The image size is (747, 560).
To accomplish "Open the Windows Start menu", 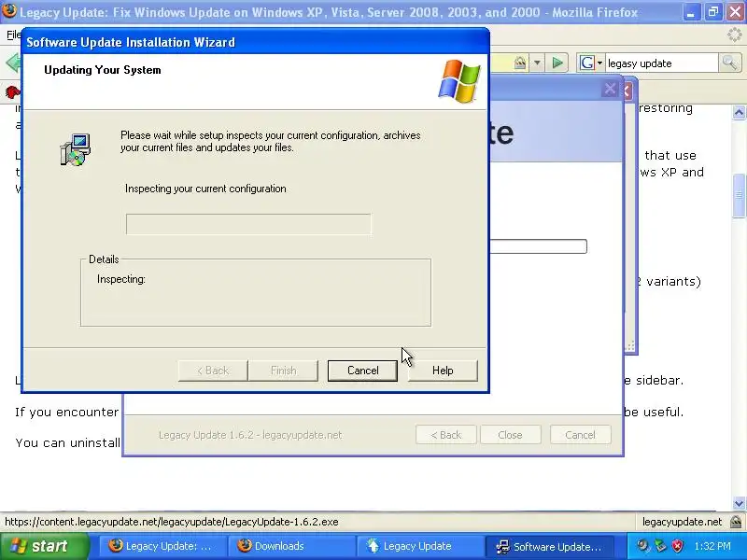I will coord(44,546).
